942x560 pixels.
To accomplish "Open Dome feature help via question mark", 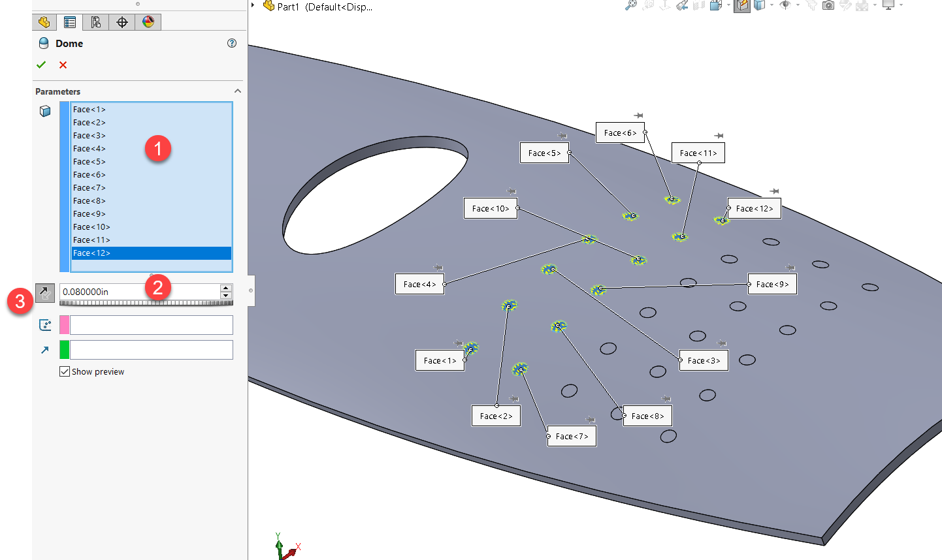I will pos(232,43).
